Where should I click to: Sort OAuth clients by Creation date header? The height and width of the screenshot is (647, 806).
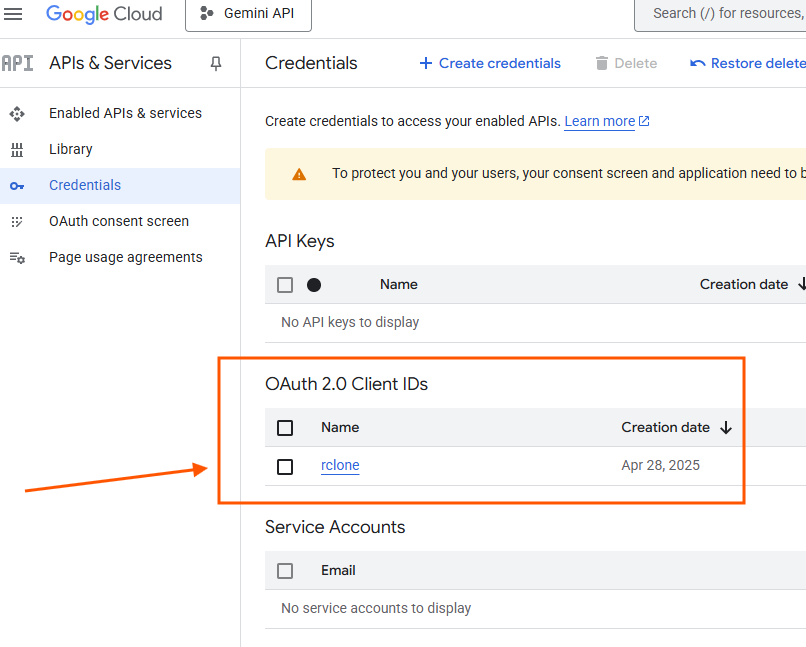click(665, 427)
